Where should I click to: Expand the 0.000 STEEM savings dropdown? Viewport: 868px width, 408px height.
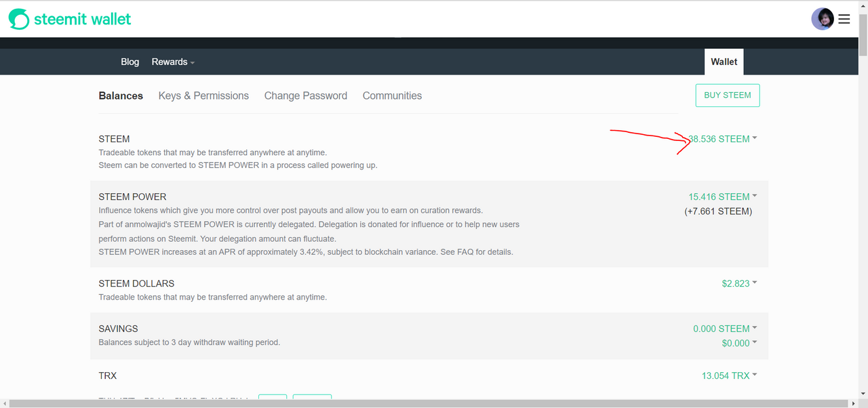(725, 329)
